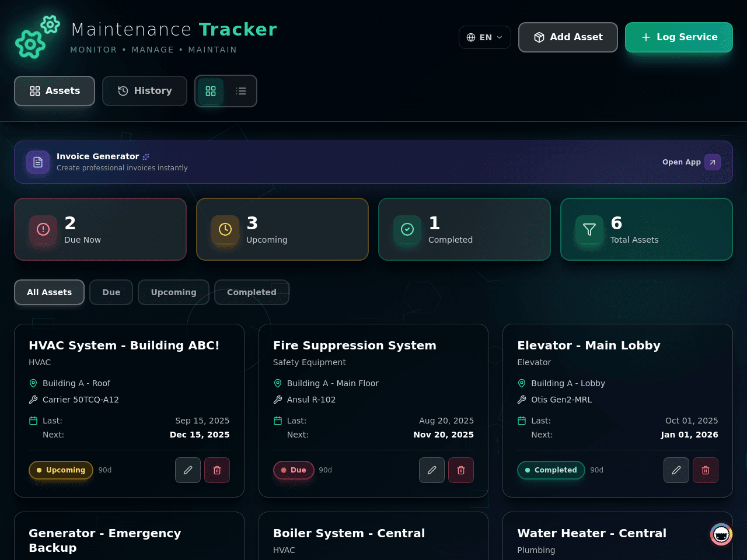The height and width of the screenshot is (560, 747).
Task: Click the Log Service button
Action: pyautogui.click(x=679, y=37)
